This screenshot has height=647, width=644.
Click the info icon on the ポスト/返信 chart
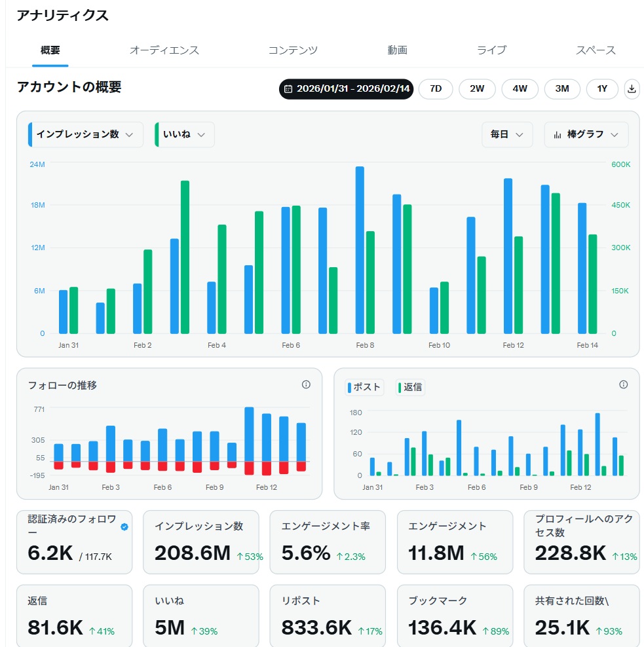623,385
